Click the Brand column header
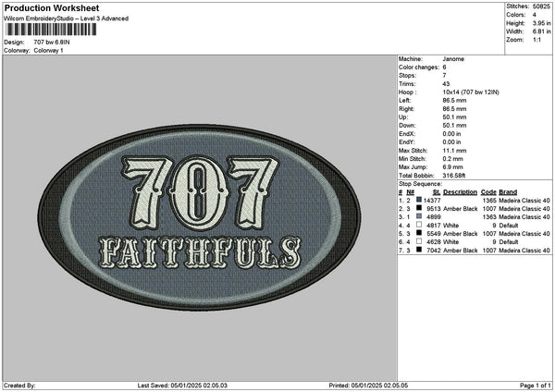This screenshot has width=555, height=392. pyautogui.click(x=508, y=191)
